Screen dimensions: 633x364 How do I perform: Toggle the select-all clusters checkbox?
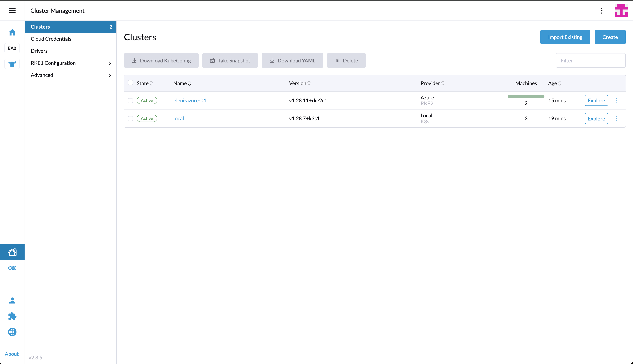point(130,83)
